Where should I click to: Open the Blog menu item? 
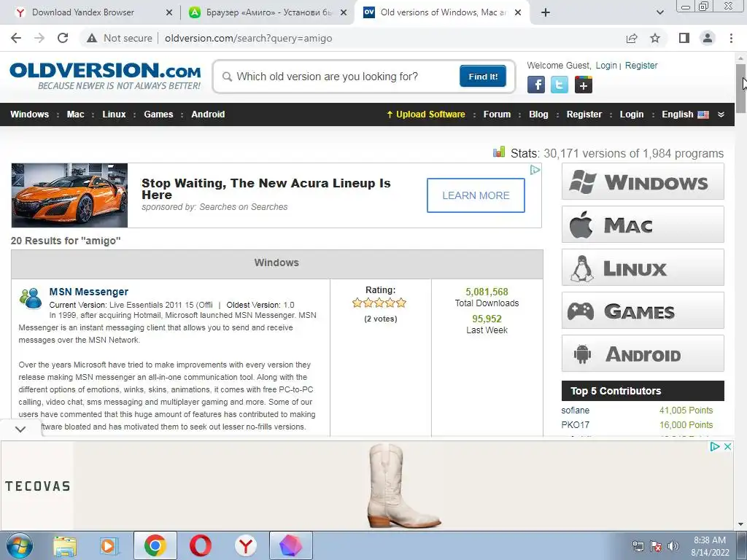pos(538,114)
